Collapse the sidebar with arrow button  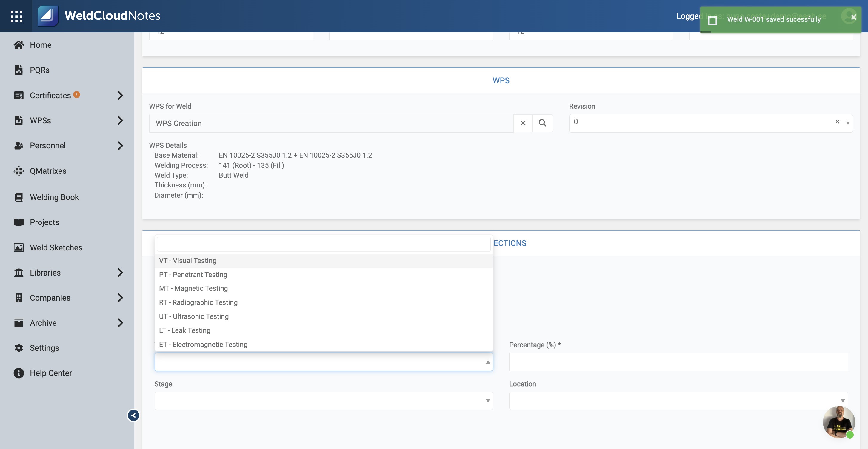133,415
